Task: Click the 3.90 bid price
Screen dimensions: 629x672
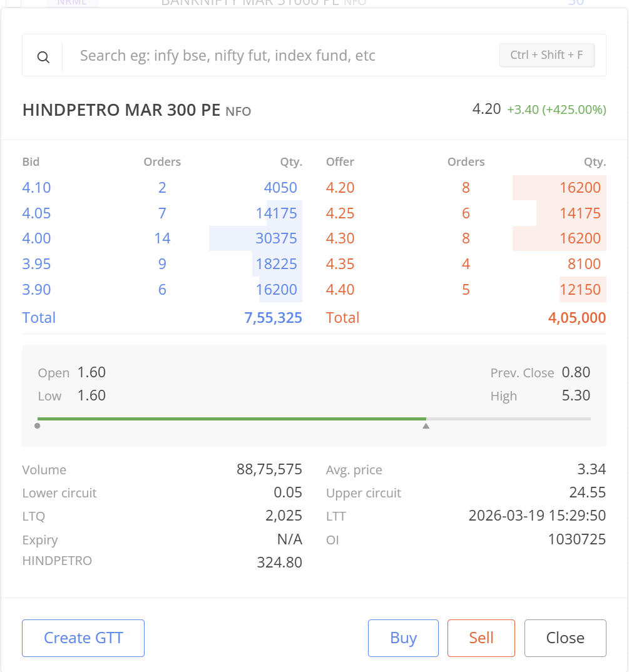Action: tap(36, 290)
